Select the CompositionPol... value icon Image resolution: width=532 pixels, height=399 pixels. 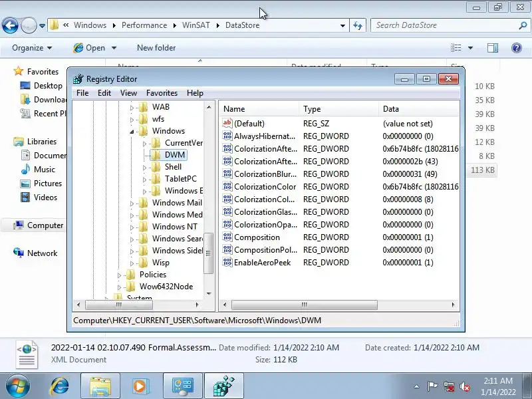coord(227,250)
